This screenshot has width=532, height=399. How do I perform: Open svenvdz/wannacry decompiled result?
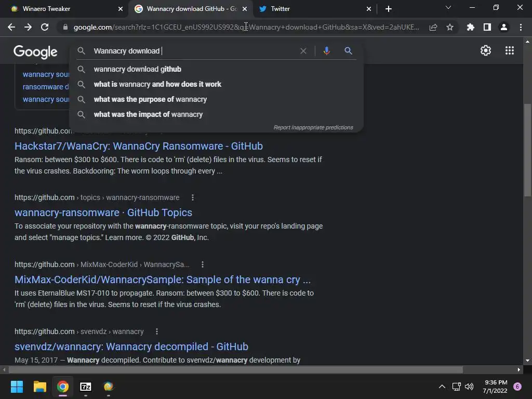(131, 347)
